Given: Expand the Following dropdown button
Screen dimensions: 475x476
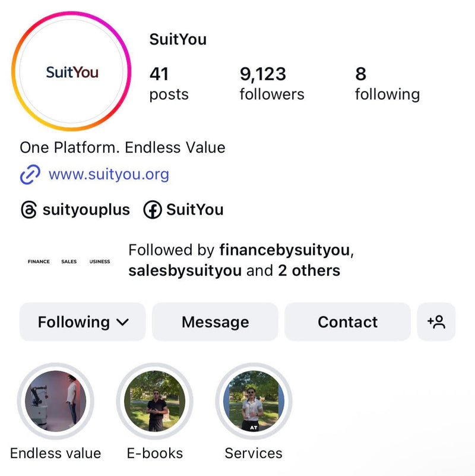Looking at the screenshot, I should click(83, 322).
